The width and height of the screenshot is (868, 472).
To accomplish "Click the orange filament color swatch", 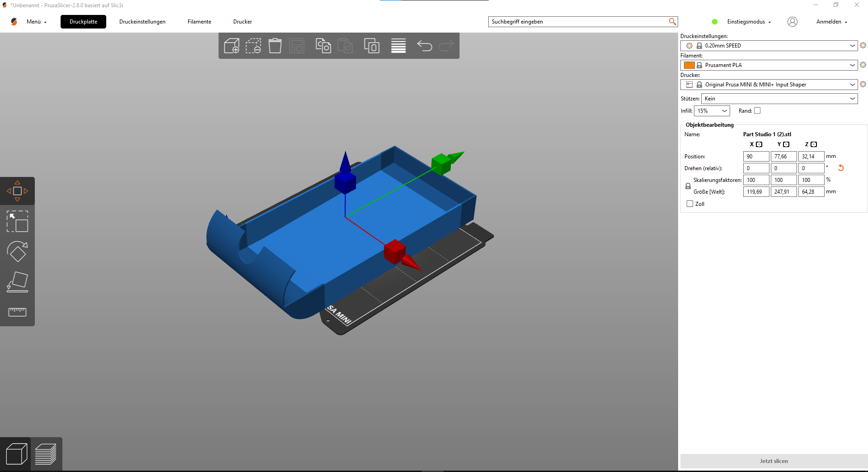I will (689, 65).
